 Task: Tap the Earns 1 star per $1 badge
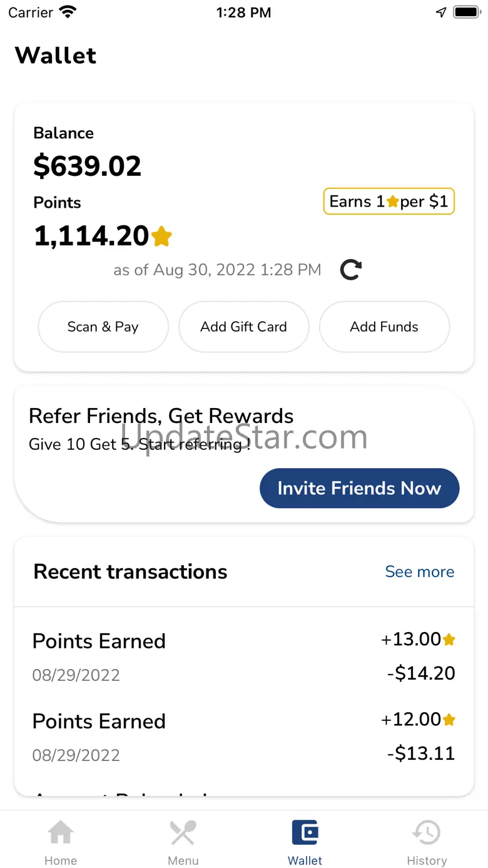click(389, 202)
